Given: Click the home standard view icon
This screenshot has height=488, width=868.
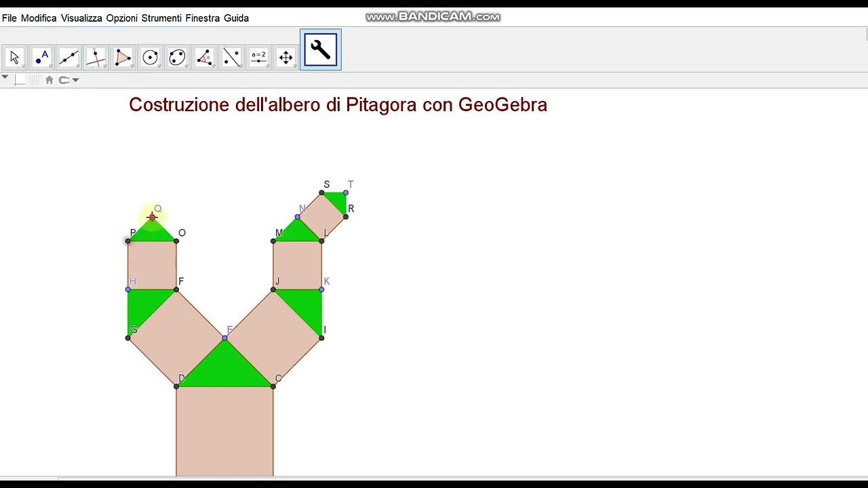Looking at the screenshot, I should (49, 80).
